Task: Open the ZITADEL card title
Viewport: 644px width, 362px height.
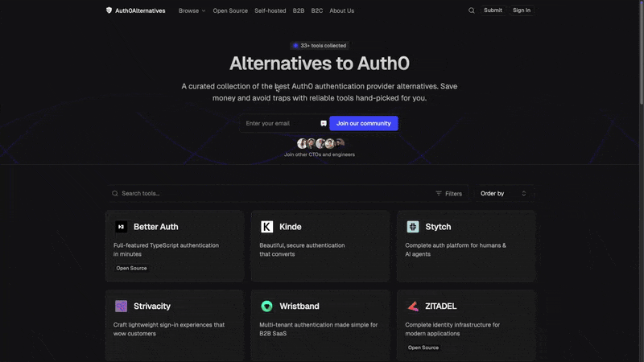Action: (440, 306)
